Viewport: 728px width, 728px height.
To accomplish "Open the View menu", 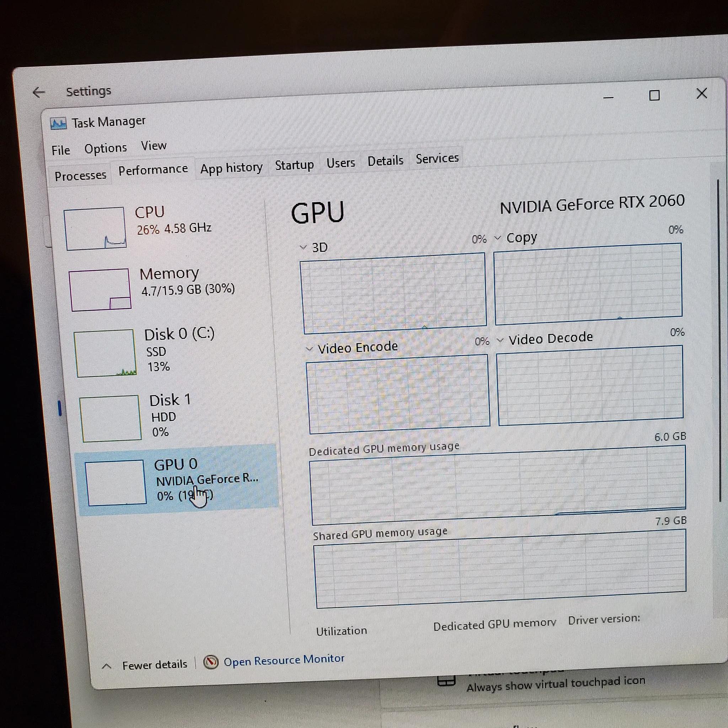I will click(x=154, y=145).
